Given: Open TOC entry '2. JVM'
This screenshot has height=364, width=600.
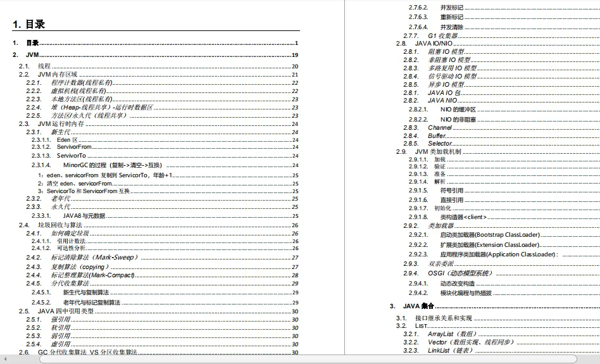Looking at the screenshot, I should pos(155,54).
